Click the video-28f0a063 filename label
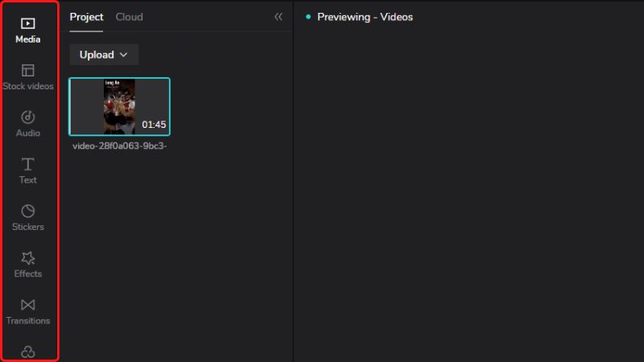This screenshot has width=644, height=362. point(119,146)
